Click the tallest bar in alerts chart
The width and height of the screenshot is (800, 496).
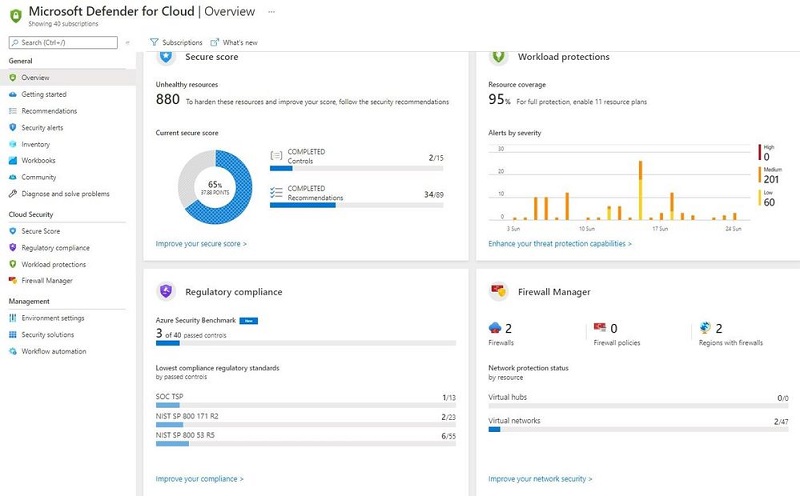(x=640, y=190)
